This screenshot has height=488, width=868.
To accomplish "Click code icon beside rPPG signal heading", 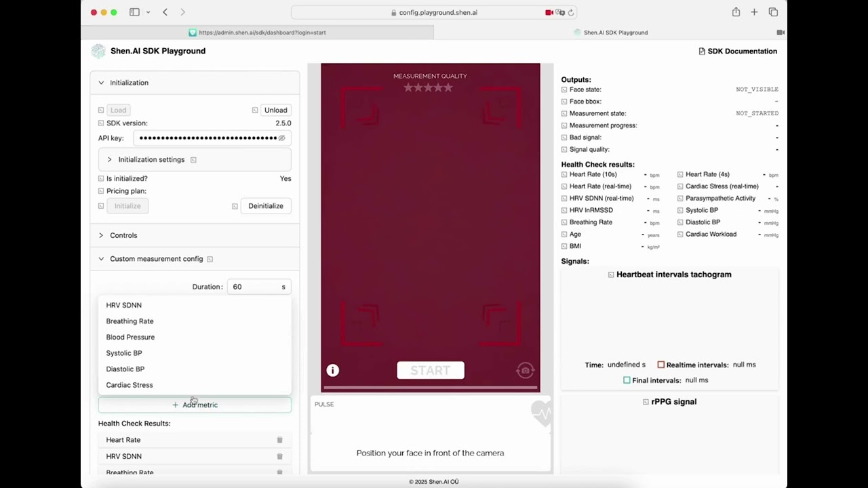I will [x=646, y=402].
